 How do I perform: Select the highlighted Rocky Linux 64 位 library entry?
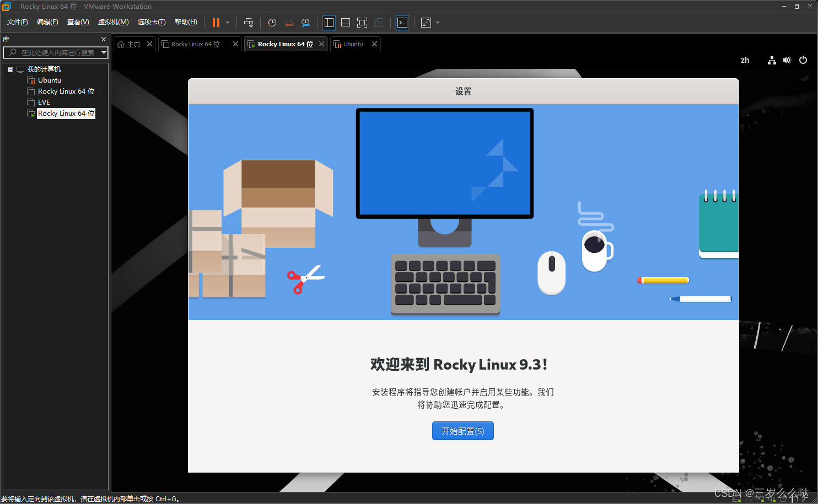coord(66,113)
